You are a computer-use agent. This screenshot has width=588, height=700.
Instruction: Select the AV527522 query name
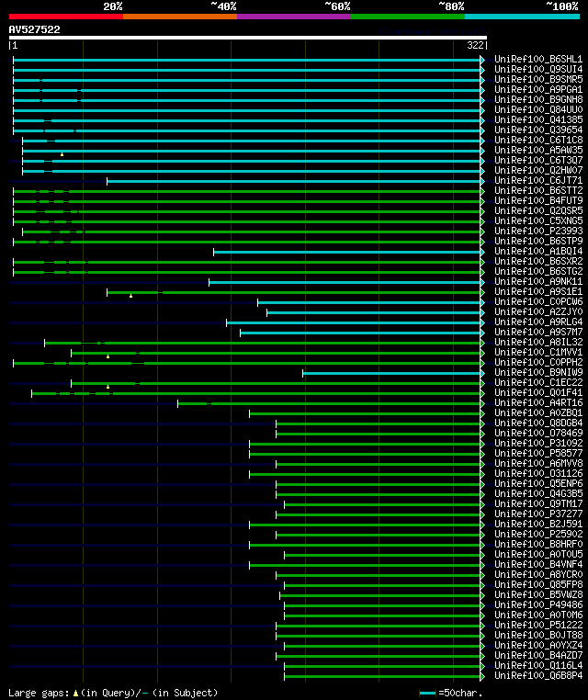pos(34,30)
